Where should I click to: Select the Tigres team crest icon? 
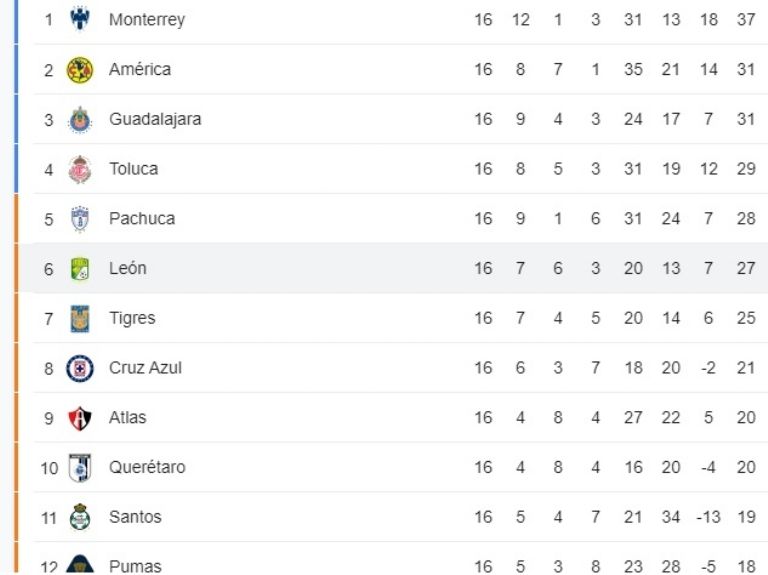[79, 318]
